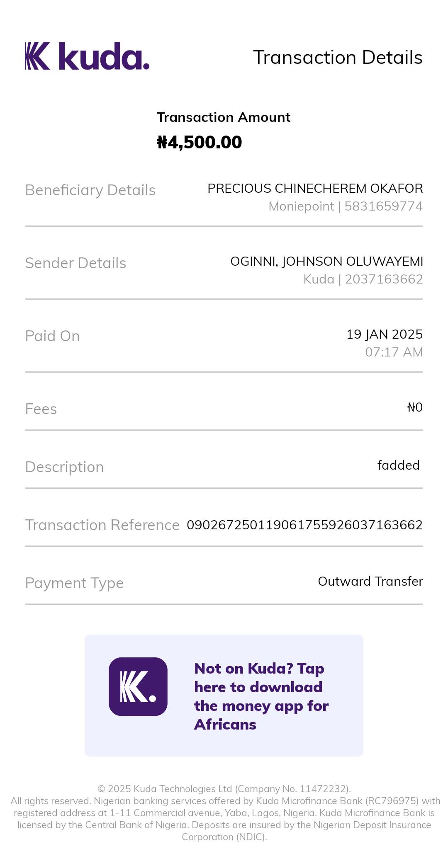
Task: Click the 'Transaction Amount' label
Action: tap(224, 117)
